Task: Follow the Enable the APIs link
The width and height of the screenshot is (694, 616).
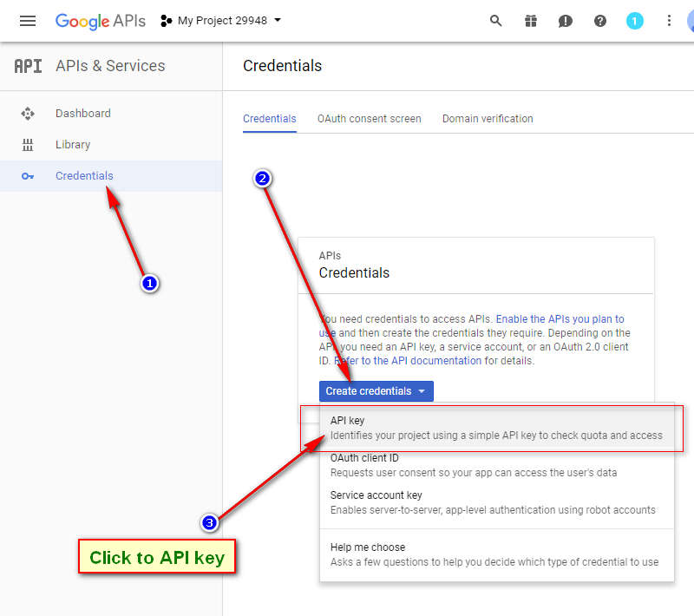Action: coord(560,319)
